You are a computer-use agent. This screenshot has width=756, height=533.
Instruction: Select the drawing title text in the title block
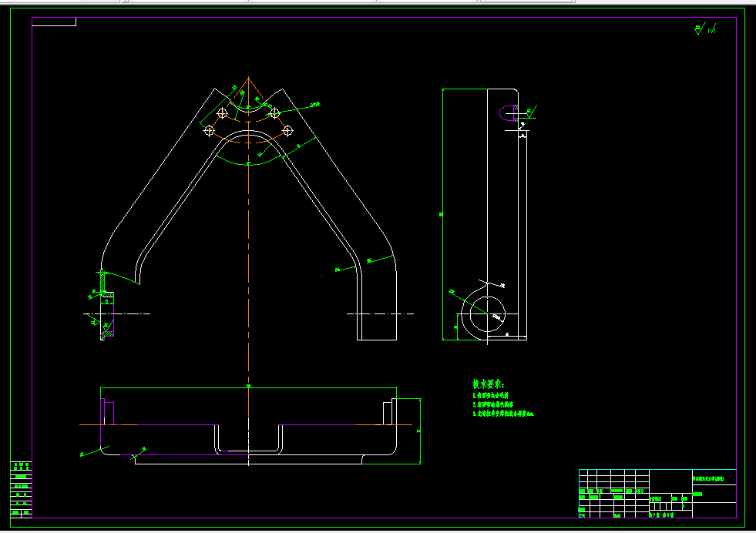707,478
